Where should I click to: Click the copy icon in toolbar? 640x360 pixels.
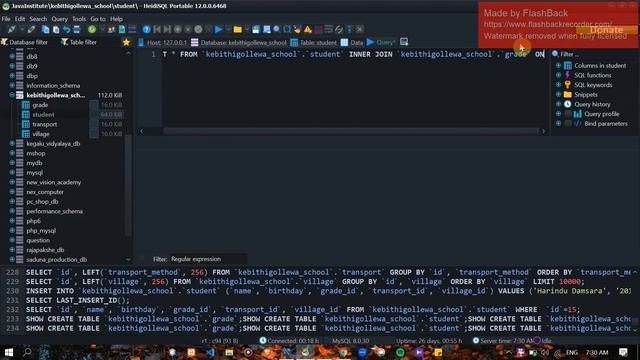click(x=45, y=29)
